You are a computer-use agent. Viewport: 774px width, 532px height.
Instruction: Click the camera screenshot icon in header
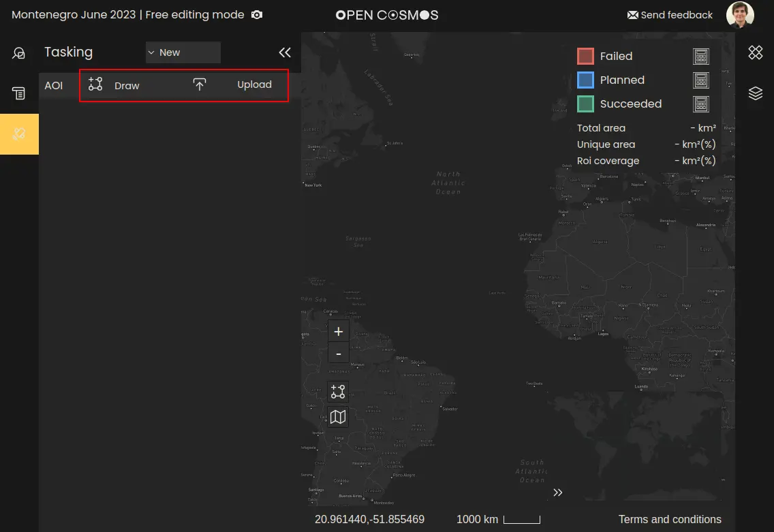click(x=257, y=15)
